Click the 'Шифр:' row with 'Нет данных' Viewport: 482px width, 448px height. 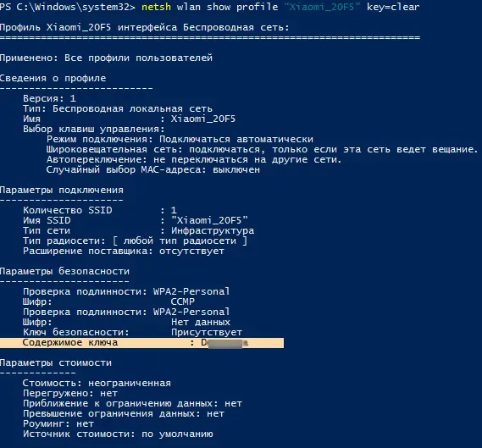click(126, 322)
